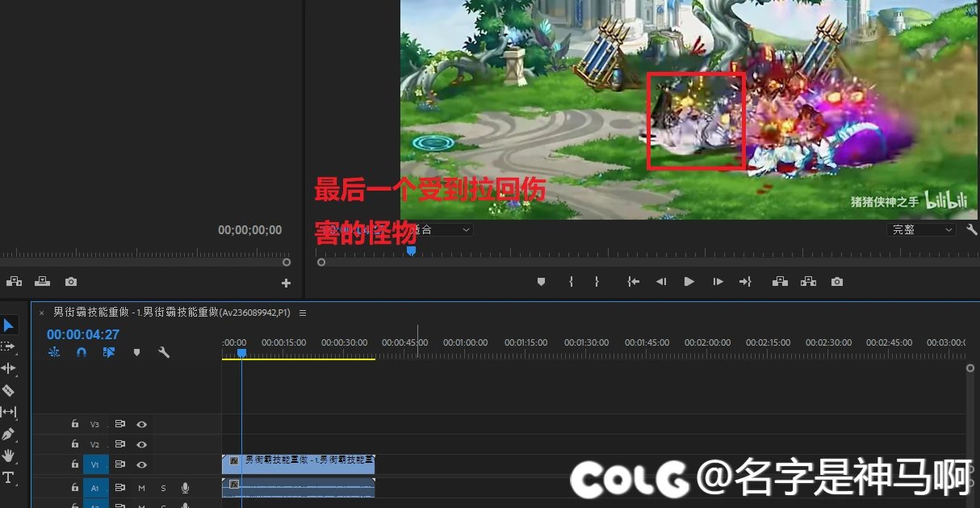The width and height of the screenshot is (980, 508).
Task: Toggle sync lock on A1 track
Action: click(x=120, y=488)
